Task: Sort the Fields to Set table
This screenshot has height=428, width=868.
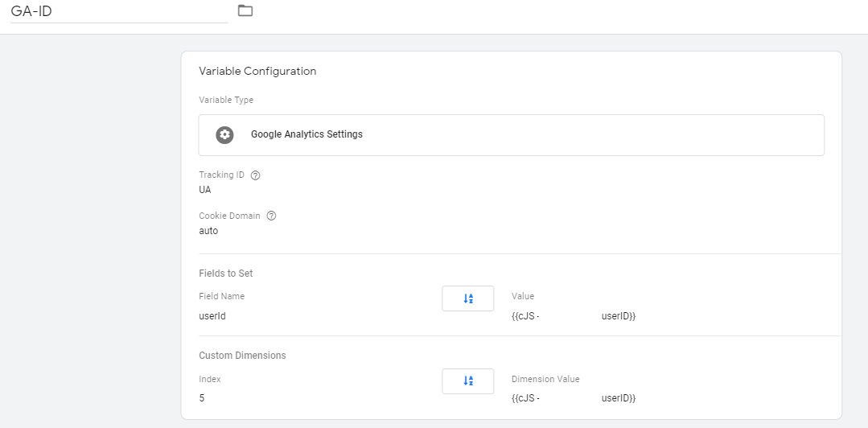Action: coord(467,298)
